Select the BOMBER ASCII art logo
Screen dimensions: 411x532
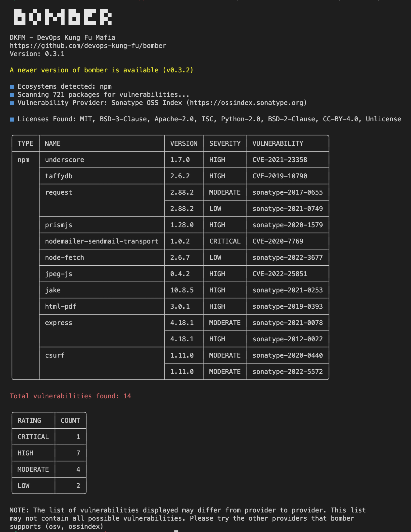click(x=63, y=17)
